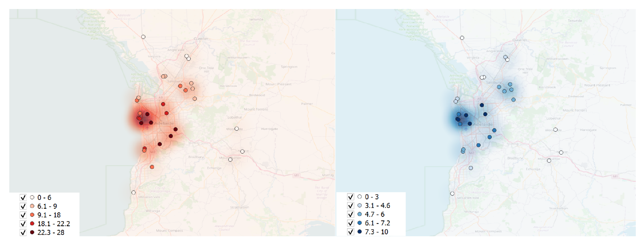644x245 pixels.
Task: Toggle the 6.1 - 7.2 checkbox
Action: (x=351, y=223)
